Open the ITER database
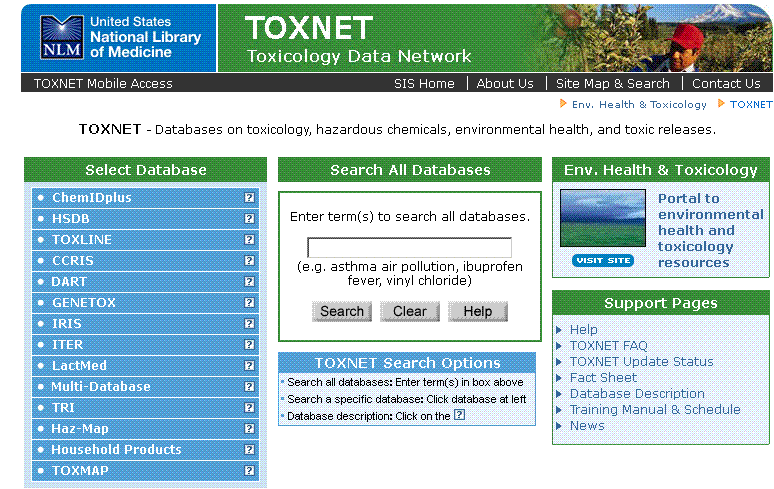Screen dimensions: 774x489 [x=68, y=344]
